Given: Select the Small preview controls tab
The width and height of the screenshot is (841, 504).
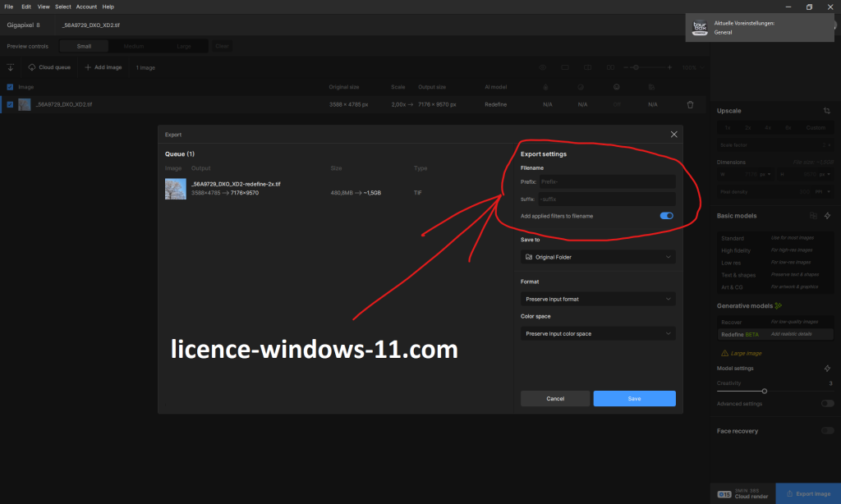Looking at the screenshot, I should pos(84,46).
